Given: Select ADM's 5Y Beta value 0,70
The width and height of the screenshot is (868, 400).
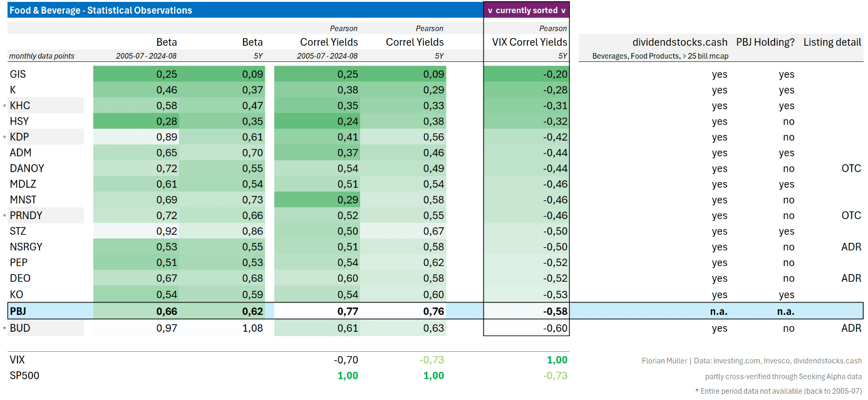Looking at the screenshot, I should point(252,153).
